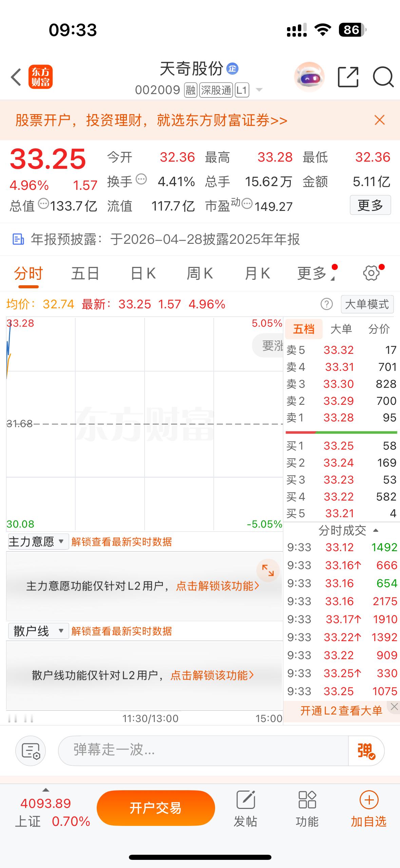The image size is (400, 868).
Task: Tap the 深股通 tag
Action: click(x=216, y=90)
